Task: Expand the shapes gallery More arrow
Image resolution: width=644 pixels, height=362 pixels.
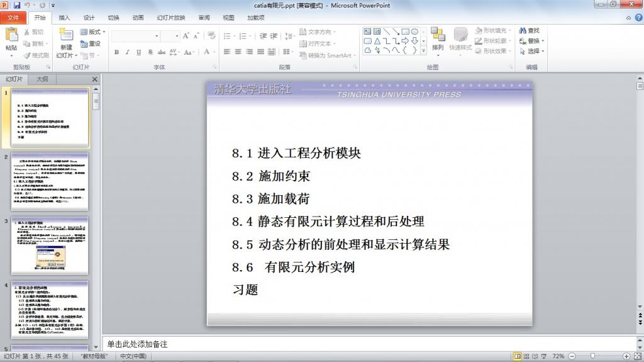Action: 423,50
